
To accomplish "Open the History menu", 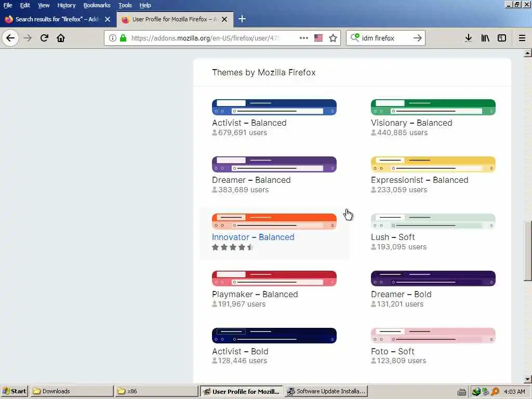I will click(66, 5).
